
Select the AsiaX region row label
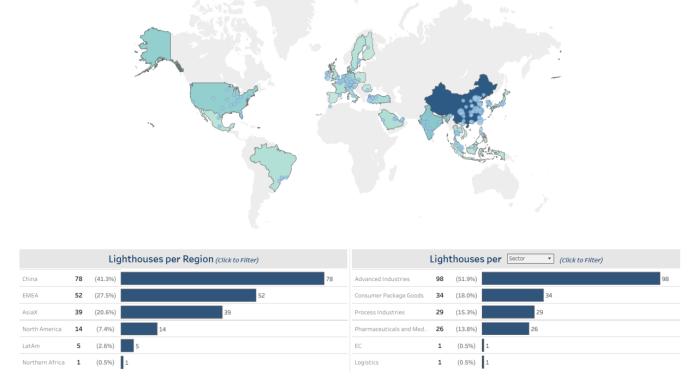30,312
